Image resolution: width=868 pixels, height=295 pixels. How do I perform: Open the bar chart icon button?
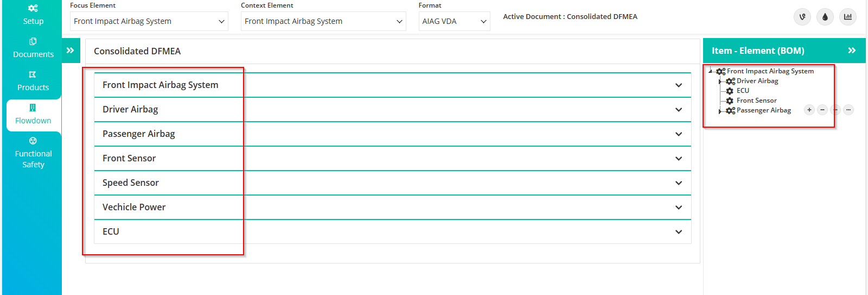point(848,17)
